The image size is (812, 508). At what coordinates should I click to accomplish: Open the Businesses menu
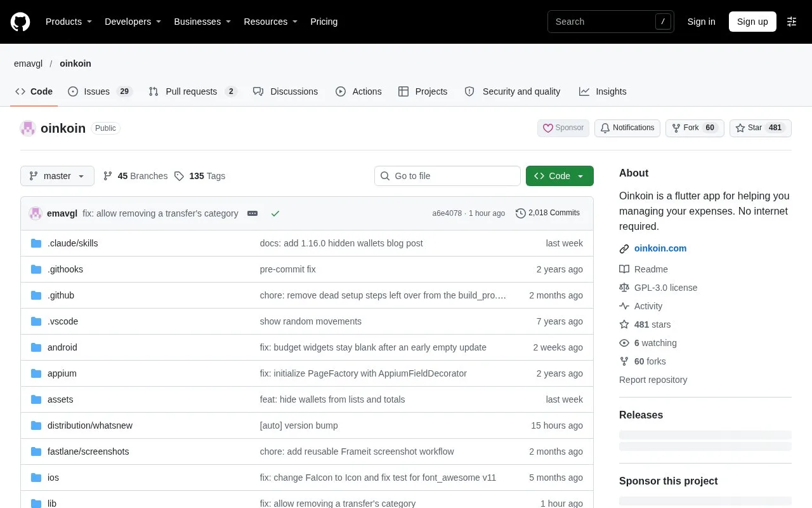[202, 22]
